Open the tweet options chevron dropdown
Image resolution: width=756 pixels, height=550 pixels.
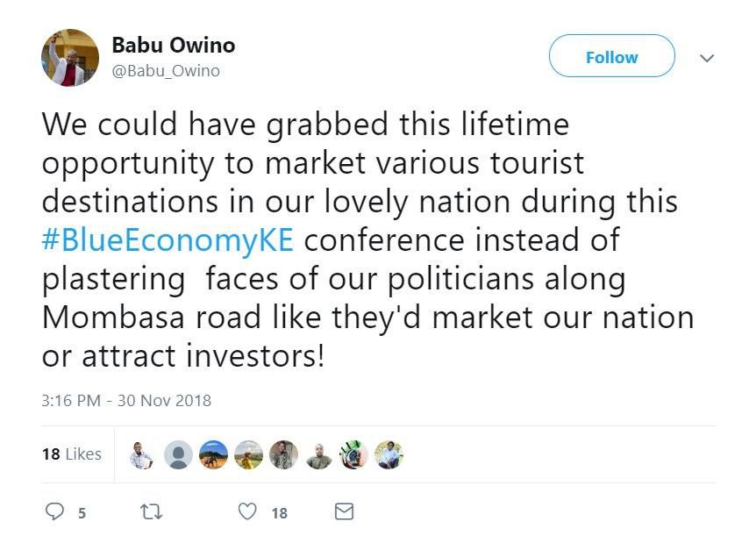pos(707,58)
